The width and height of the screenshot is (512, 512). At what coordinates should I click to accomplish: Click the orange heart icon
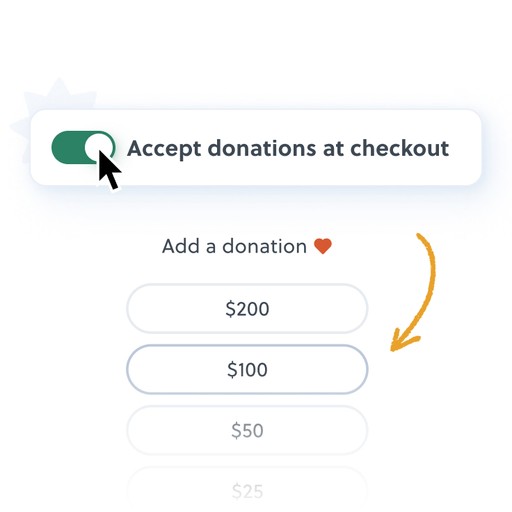coord(323,246)
